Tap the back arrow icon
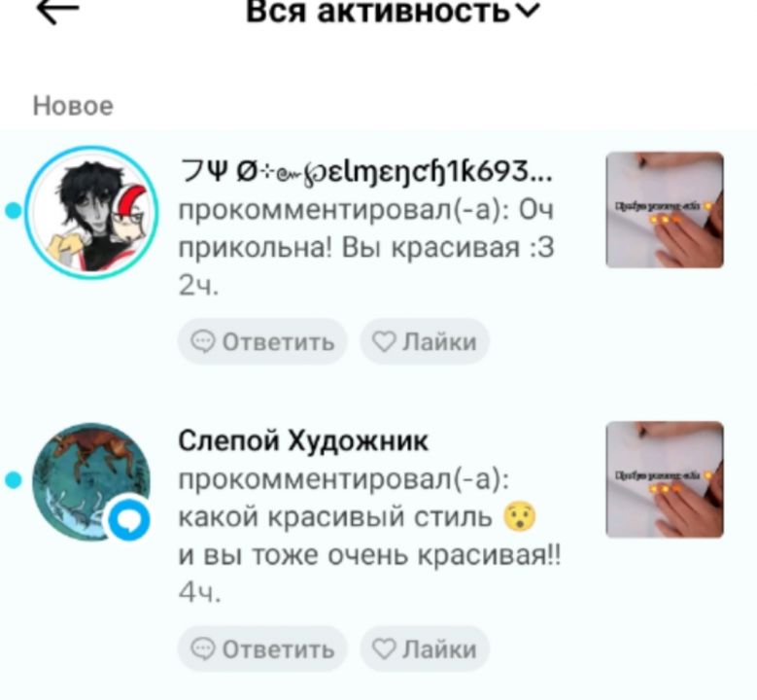Viewport: 757px width, 700px height. 58,11
